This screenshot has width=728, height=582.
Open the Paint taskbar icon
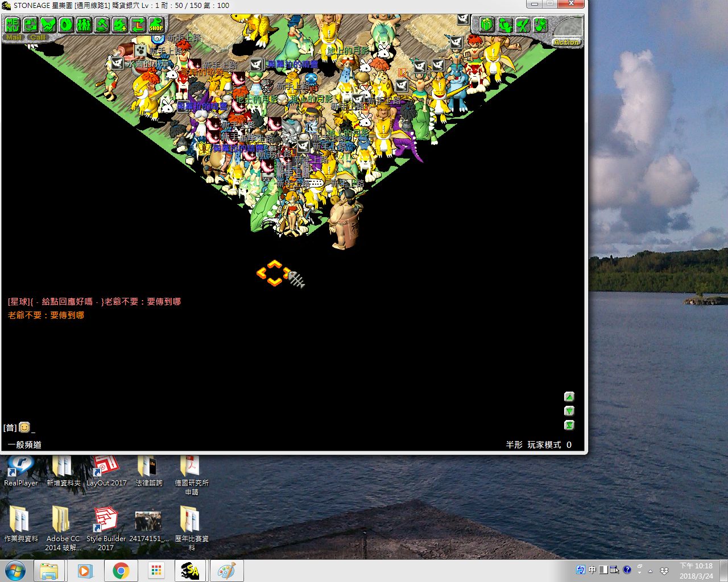tap(226, 571)
